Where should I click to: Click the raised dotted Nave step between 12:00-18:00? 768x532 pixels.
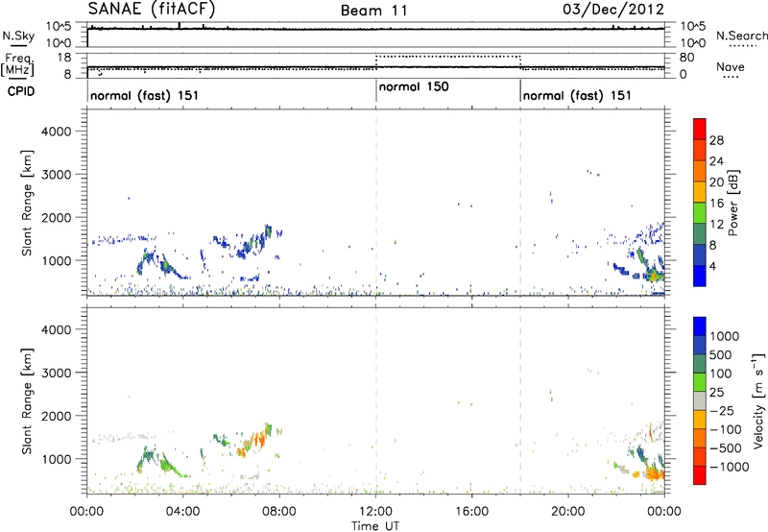tap(447, 57)
